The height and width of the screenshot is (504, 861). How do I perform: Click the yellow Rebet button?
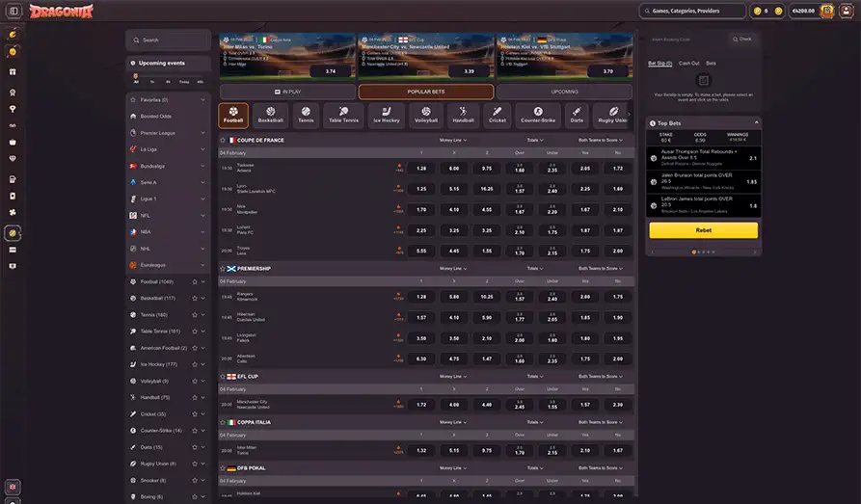[704, 230]
